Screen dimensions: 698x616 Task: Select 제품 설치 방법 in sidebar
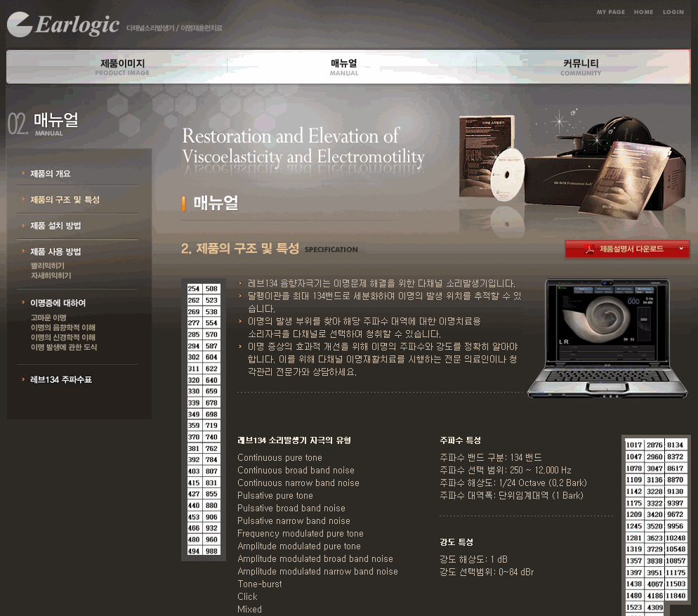click(55, 225)
